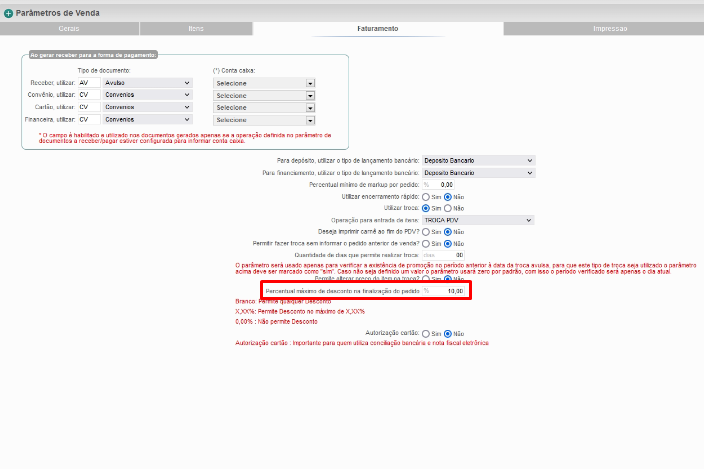Viewport: 704px width, 469px height.
Task: Click the AV code field in Receber row
Action: tap(89, 83)
